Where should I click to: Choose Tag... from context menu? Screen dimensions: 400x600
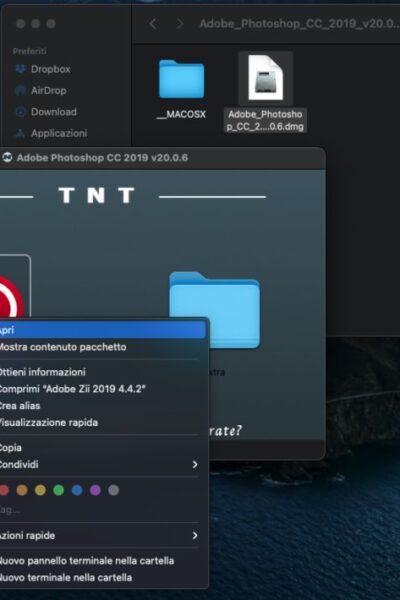(103, 510)
